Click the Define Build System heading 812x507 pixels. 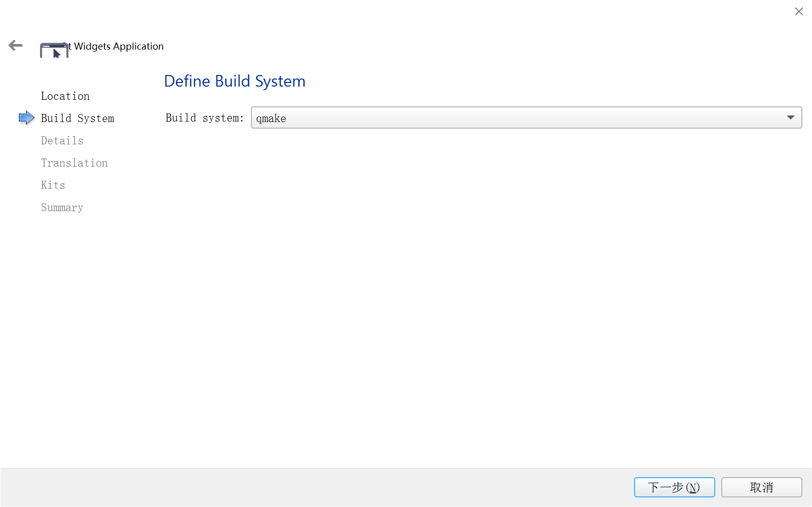(235, 81)
